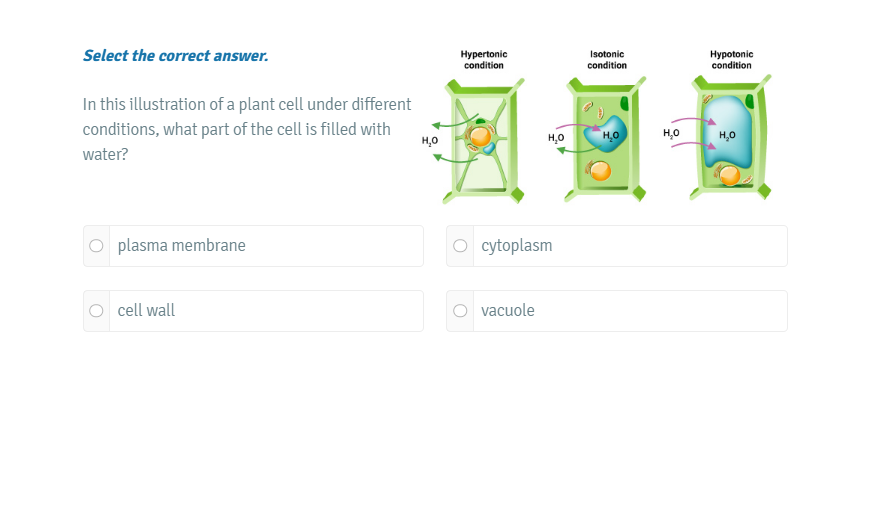896x509 pixels.
Task: Click the question text about plant cell
Action: (246, 130)
